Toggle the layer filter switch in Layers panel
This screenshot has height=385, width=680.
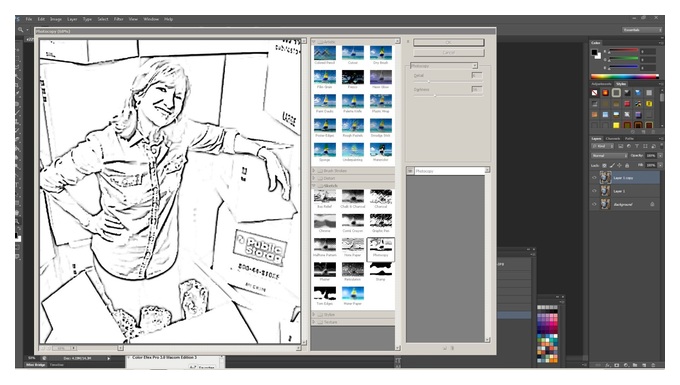[x=660, y=147]
